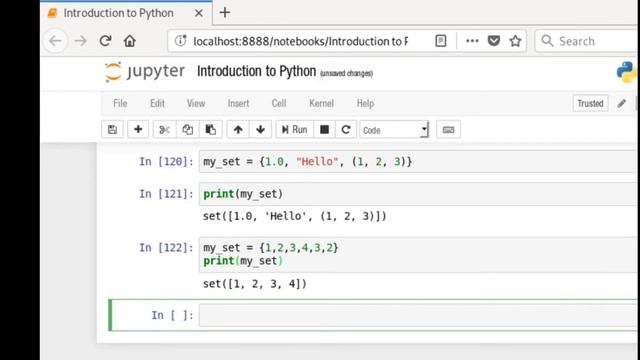Viewport: 640px width, 360px height.
Task: Open the Help menu
Action: click(365, 103)
